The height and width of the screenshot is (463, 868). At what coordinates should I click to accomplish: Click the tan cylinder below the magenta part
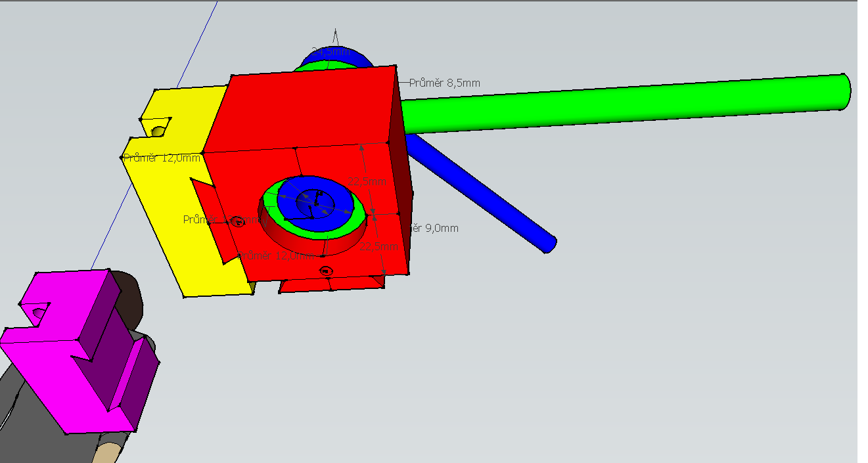108,453
